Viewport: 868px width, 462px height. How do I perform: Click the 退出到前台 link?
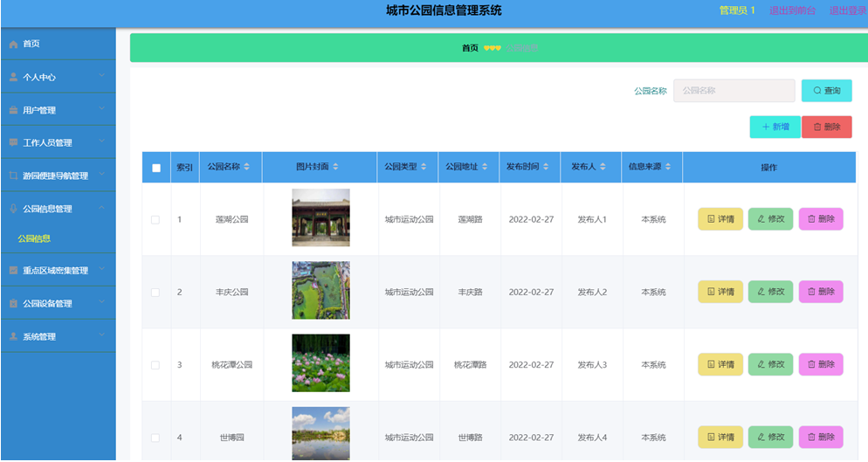[x=793, y=10]
